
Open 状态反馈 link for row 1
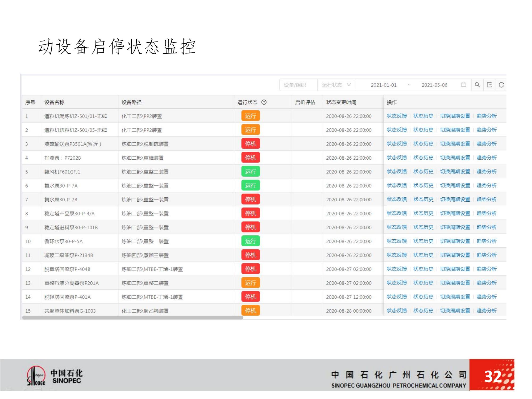397,116
